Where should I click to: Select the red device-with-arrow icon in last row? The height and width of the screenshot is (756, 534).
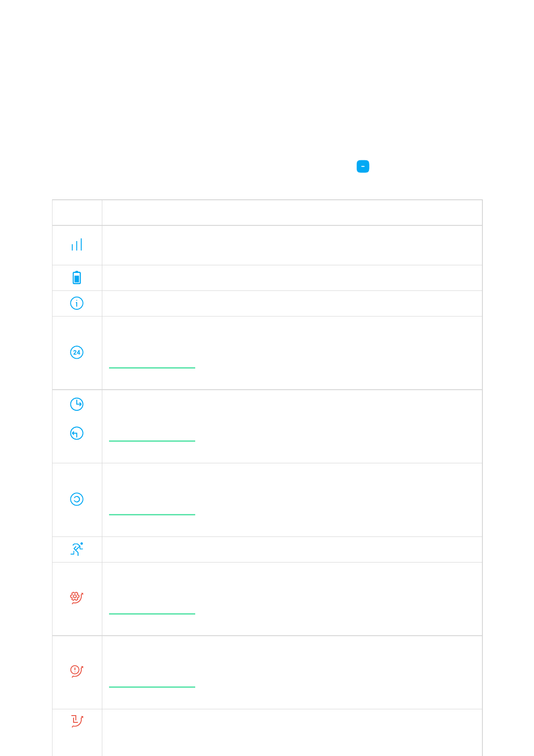(77, 721)
